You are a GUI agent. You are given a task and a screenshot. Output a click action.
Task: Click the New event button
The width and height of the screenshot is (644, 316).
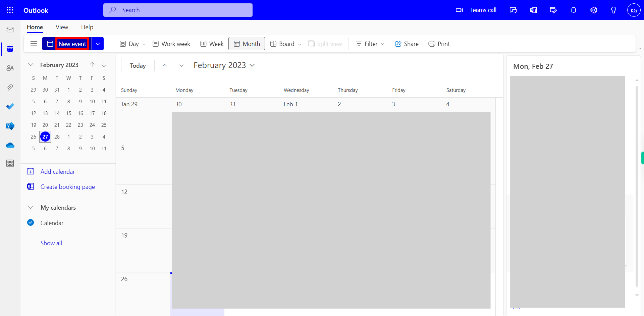click(x=67, y=44)
